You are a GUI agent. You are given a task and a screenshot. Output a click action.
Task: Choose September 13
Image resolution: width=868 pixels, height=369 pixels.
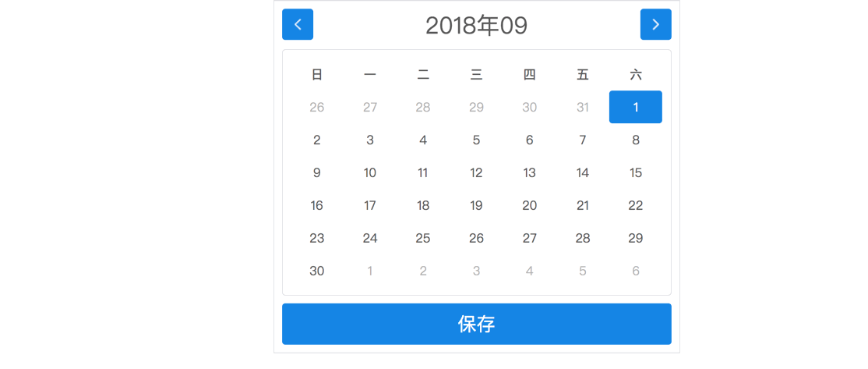[529, 173]
